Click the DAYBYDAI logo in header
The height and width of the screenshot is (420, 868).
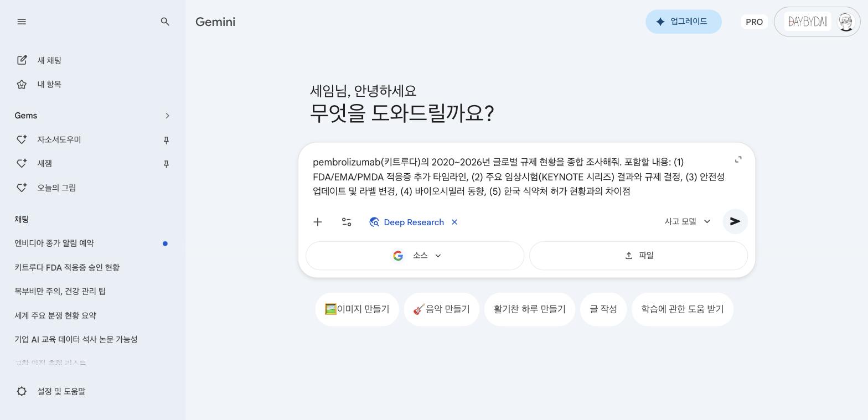point(808,22)
